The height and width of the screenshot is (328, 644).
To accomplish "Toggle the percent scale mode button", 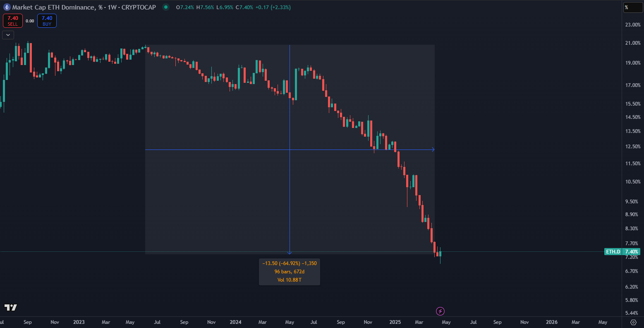I will [x=633, y=7].
